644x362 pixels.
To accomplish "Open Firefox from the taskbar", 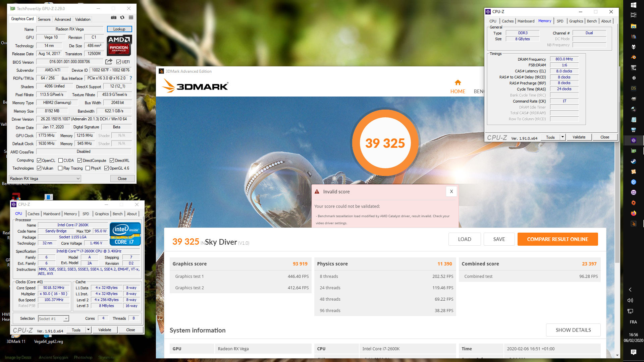I will (633, 213).
